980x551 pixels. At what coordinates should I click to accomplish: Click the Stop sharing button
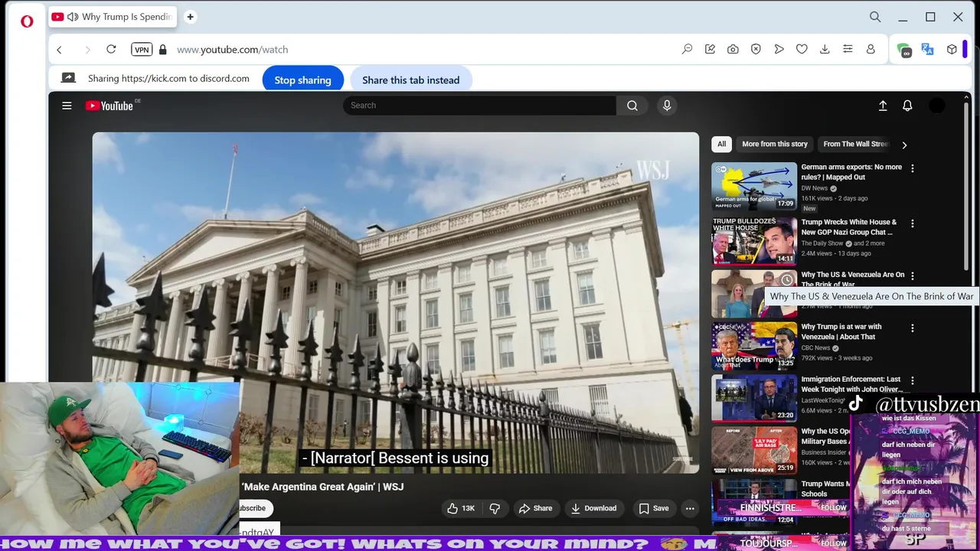(302, 80)
